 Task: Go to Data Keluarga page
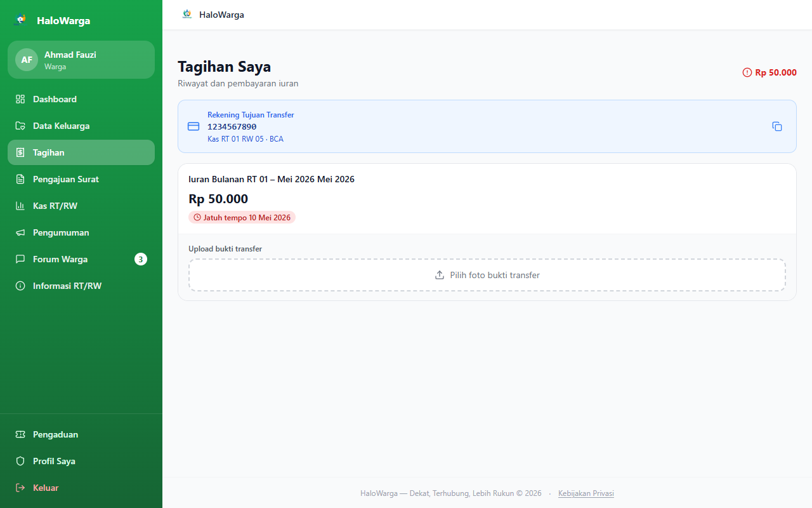click(81, 126)
